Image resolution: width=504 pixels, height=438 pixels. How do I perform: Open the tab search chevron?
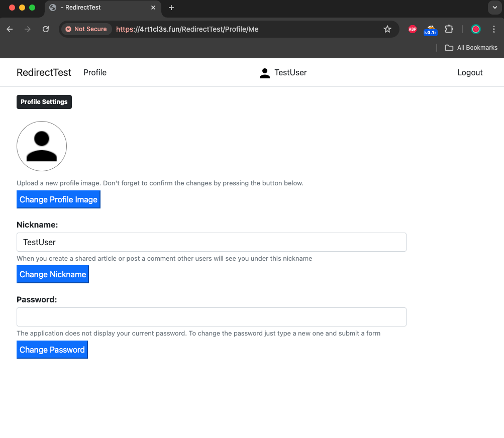click(x=494, y=8)
